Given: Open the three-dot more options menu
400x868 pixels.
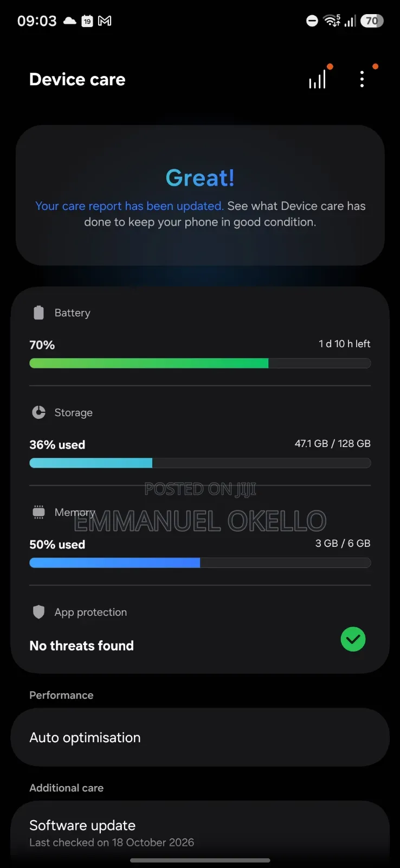Looking at the screenshot, I should click(362, 80).
